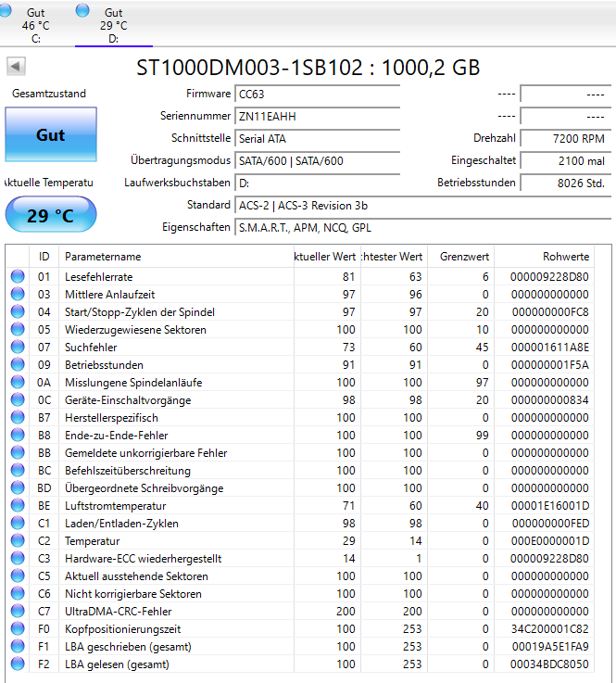Click status icon of Ende-zu-Ende-Fehler row
Viewport: 616px width, 683px height.
(x=18, y=436)
